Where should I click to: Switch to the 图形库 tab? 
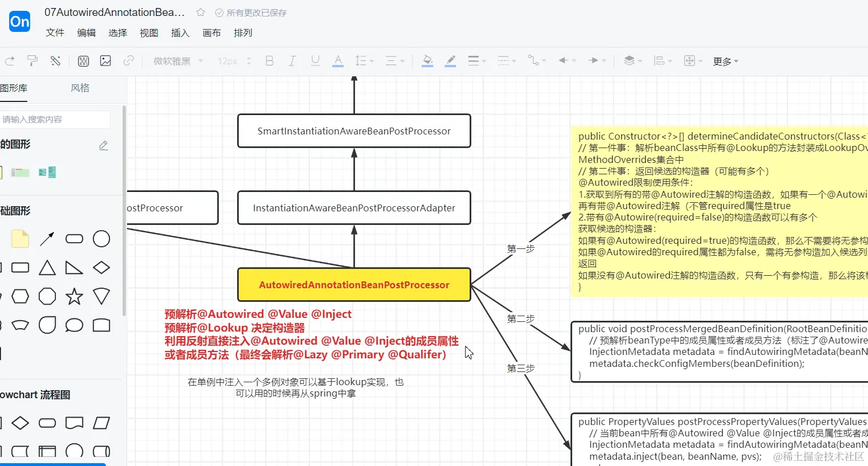14,88
